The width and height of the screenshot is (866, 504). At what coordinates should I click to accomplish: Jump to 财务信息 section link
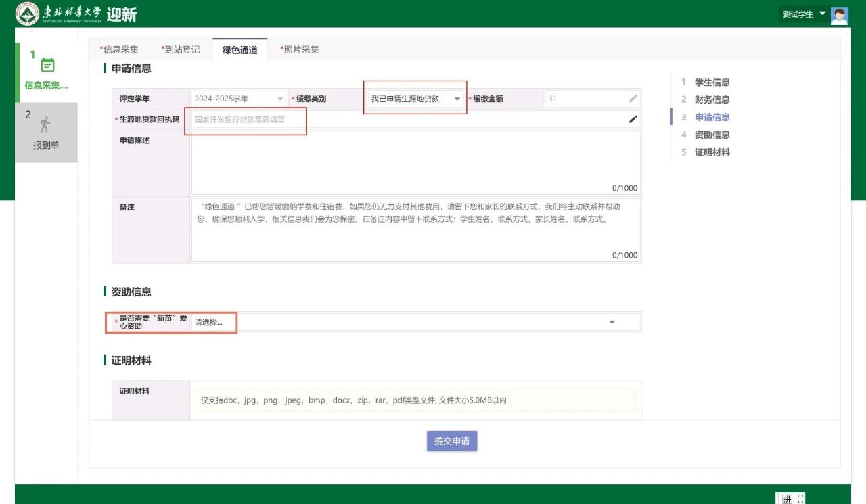tap(712, 100)
